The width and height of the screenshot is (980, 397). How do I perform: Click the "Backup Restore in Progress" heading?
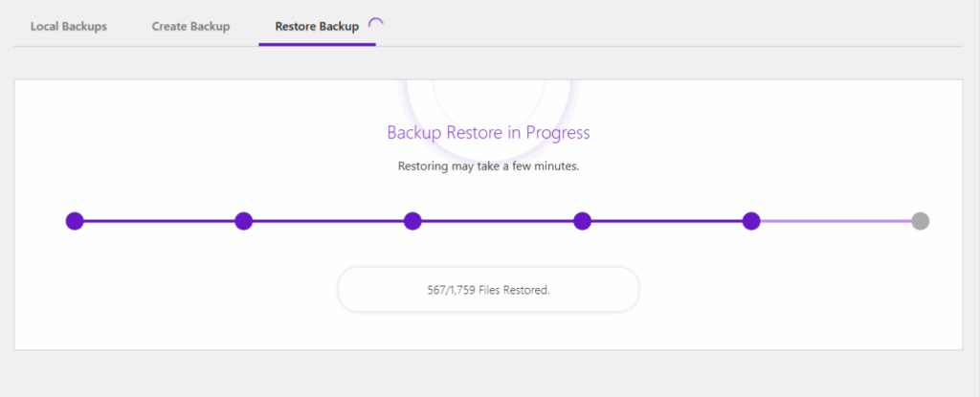(488, 132)
